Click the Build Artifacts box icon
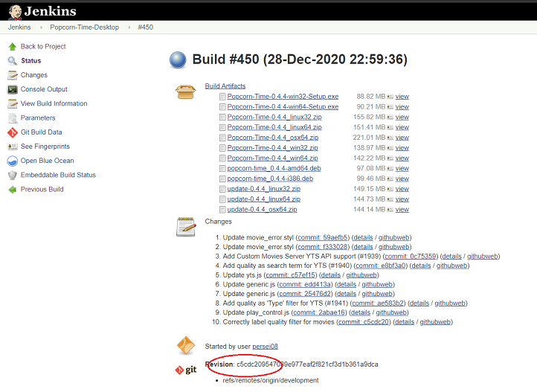The width and height of the screenshot is (537, 392). (x=185, y=91)
